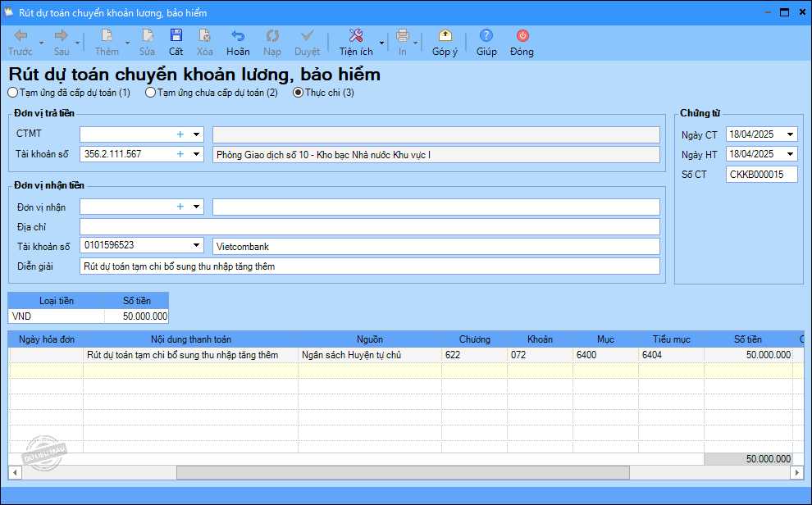
Task: Open Tiện ích utilities tools icon
Action: coord(356,36)
